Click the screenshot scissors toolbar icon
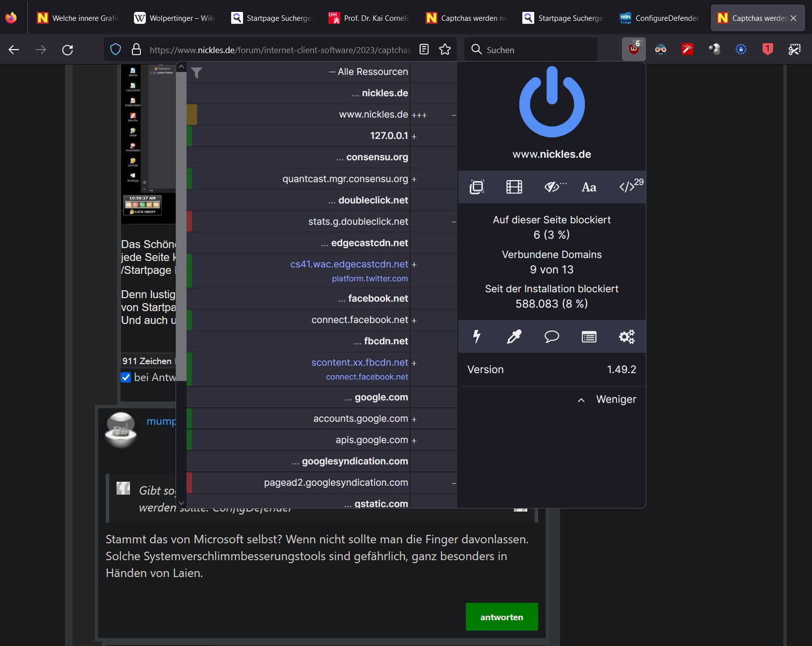The width and height of the screenshot is (812, 646). 795,49
